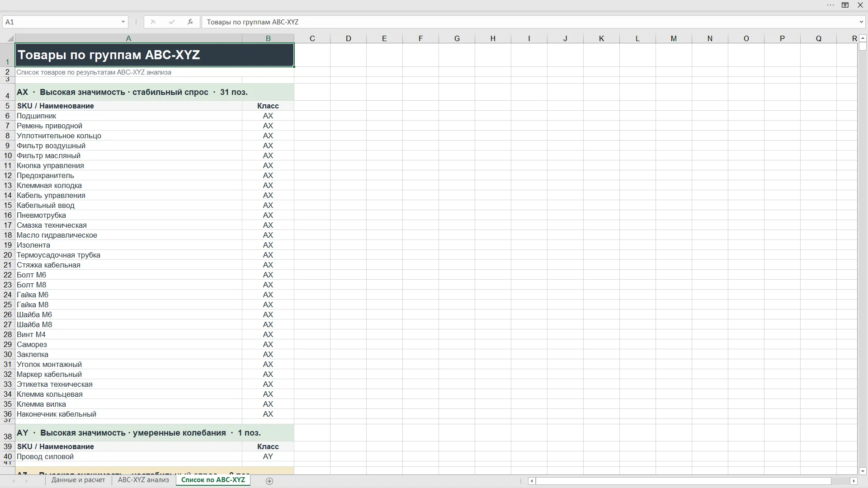Expand the Name Box dropdown

123,22
